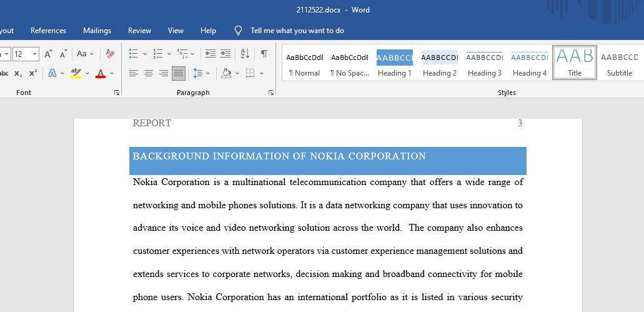The height and width of the screenshot is (312, 644).
Task: Apply the Title style
Action: 575,63
